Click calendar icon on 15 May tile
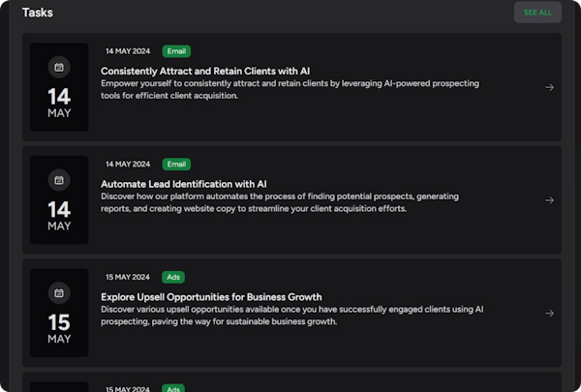581x392 pixels. click(x=59, y=292)
